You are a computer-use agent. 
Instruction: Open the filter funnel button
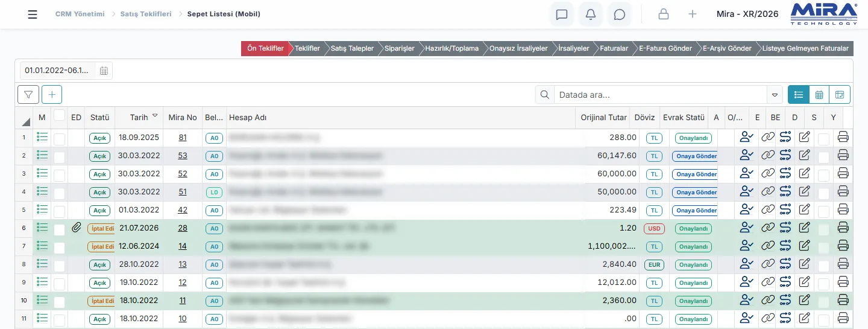28,94
